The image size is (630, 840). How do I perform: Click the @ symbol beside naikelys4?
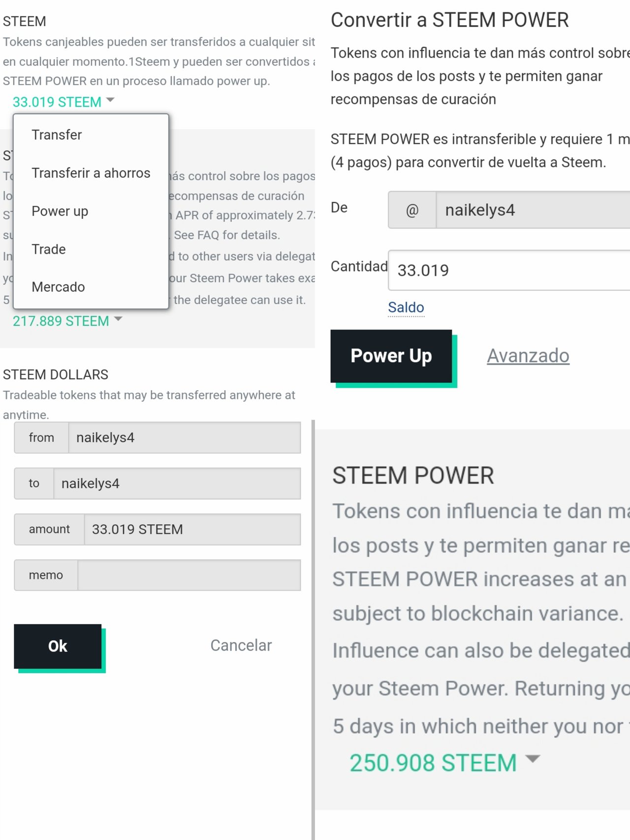click(412, 210)
